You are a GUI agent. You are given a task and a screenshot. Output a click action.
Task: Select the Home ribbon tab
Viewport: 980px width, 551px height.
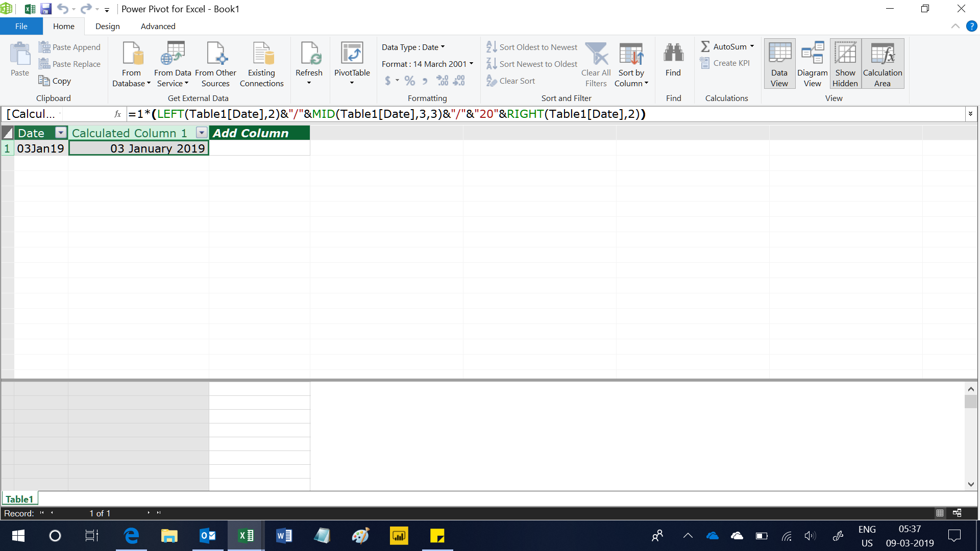[x=64, y=26]
